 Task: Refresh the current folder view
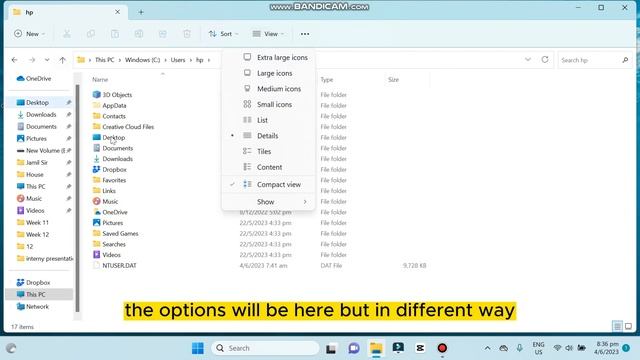pos(545,60)
